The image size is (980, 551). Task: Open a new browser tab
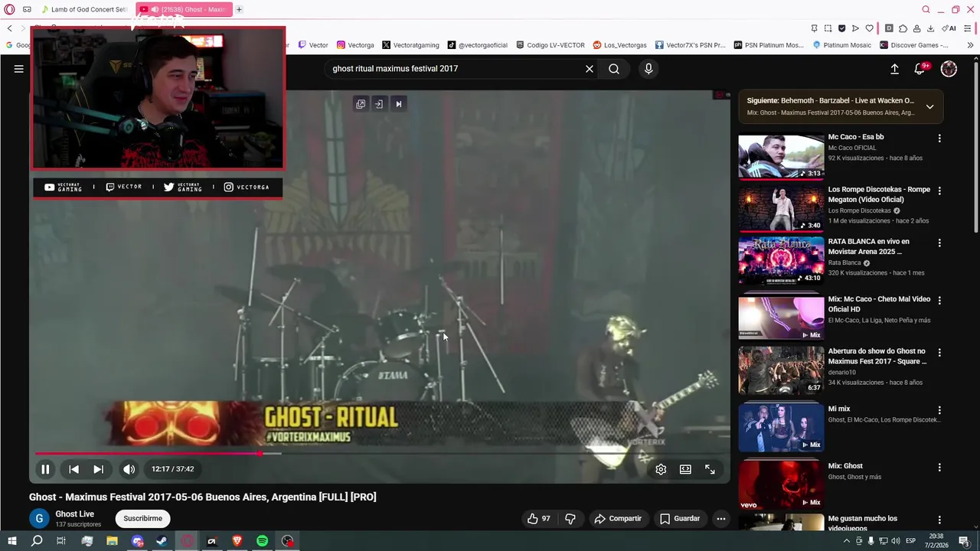click(239, 9)
